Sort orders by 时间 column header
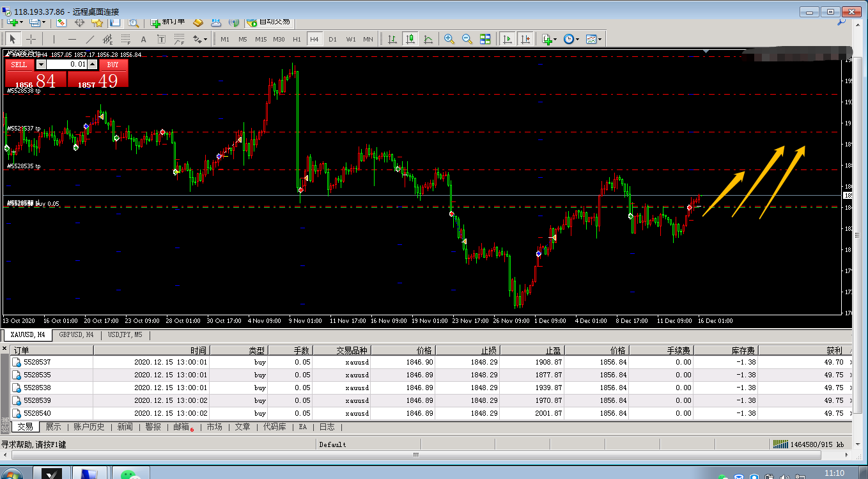This screenshot has height=479, width=868. pyautogui.click(x=151, y=350)
